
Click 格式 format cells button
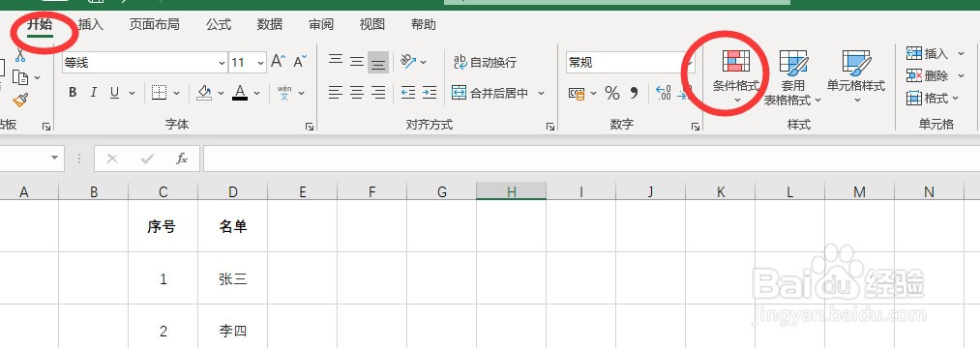(934, 98)
